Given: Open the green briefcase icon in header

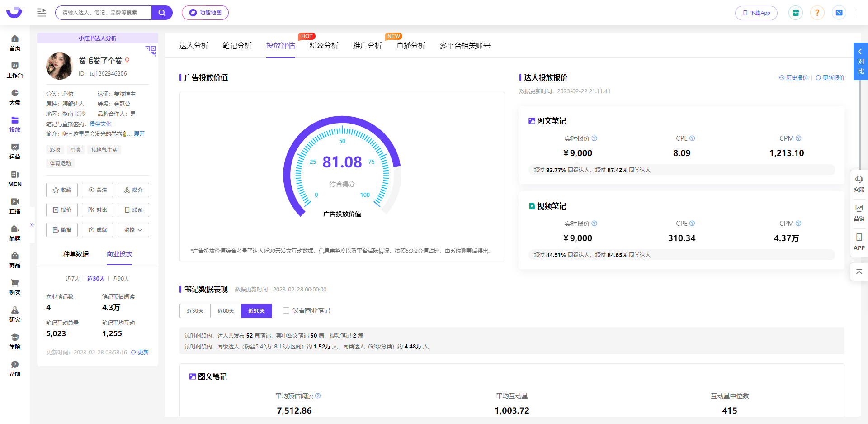Looking at the screenshot, I should coord(796,13).
